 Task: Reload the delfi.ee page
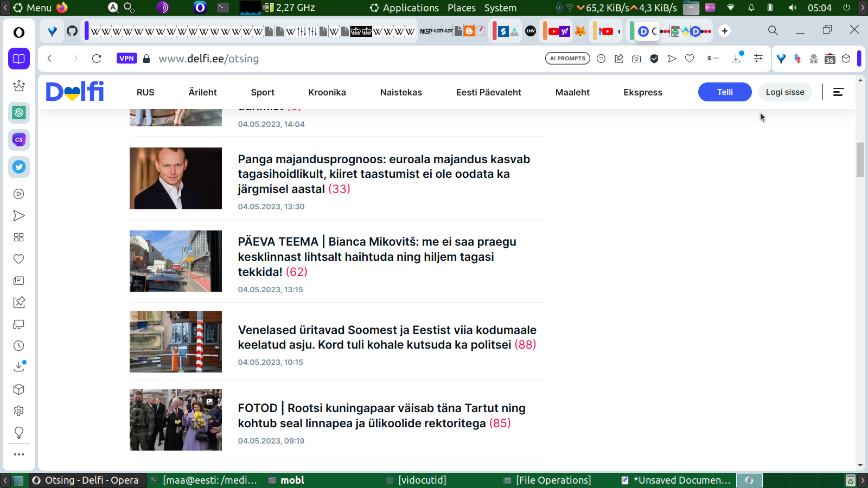[97, 59]
